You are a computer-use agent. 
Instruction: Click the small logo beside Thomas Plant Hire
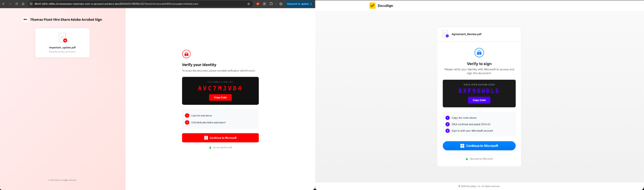tap(25, 19)
